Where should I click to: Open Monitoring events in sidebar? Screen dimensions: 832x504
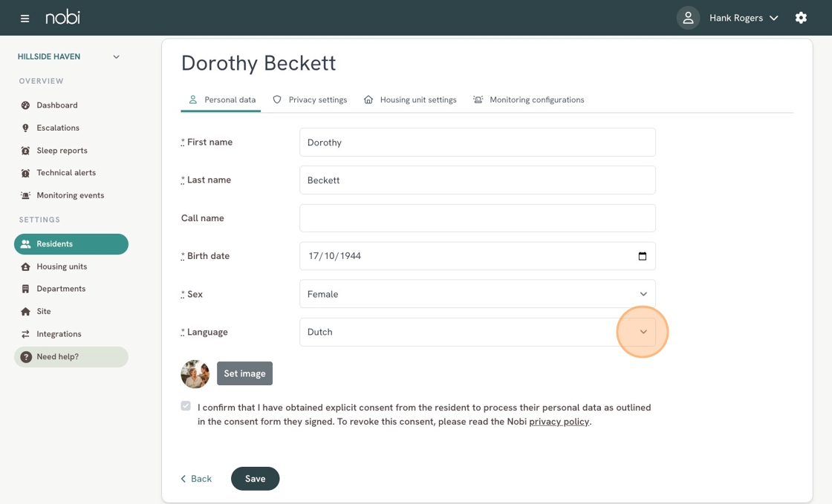pos(70,195)
